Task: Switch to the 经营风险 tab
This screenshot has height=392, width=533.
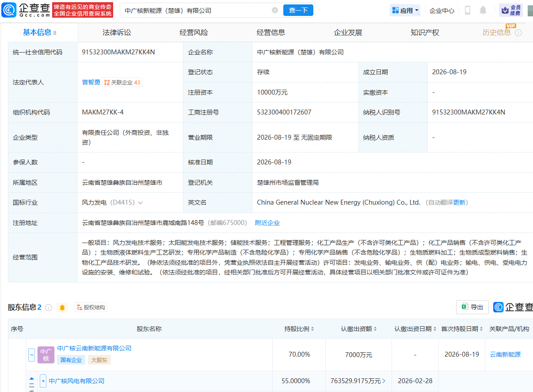Action: coord(194,33)
